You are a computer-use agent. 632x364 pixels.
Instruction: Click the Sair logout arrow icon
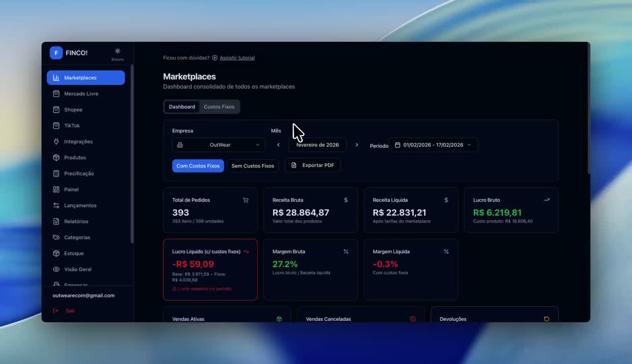pyautogui.click(x=56, y=311)
